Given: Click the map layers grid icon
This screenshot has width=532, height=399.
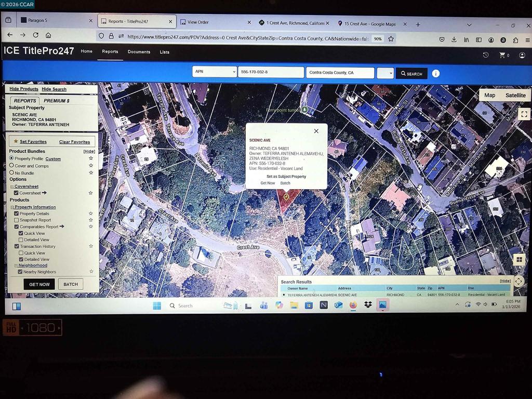Looking at the screenshot, I should pyautogui.click(x=518, y=259).
